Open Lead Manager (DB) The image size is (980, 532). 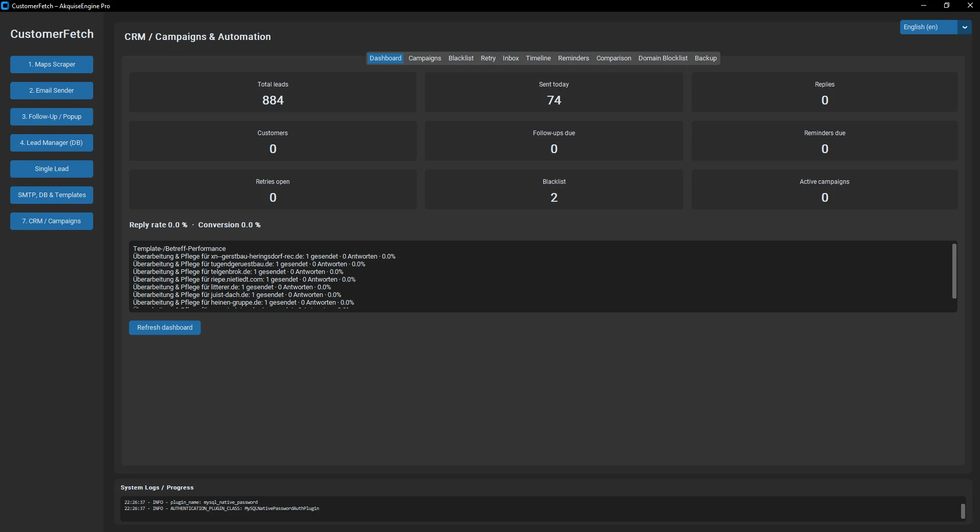click(x=52, y=143)
